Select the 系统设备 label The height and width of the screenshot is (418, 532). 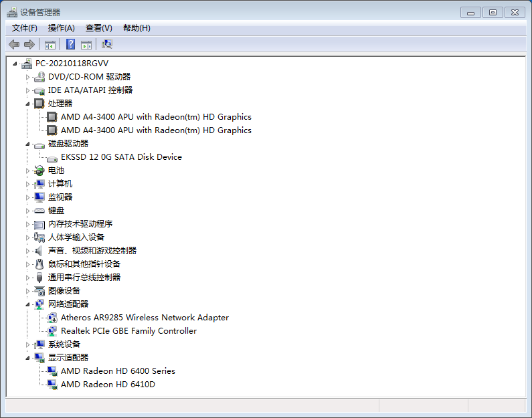(x=64, y=344)
